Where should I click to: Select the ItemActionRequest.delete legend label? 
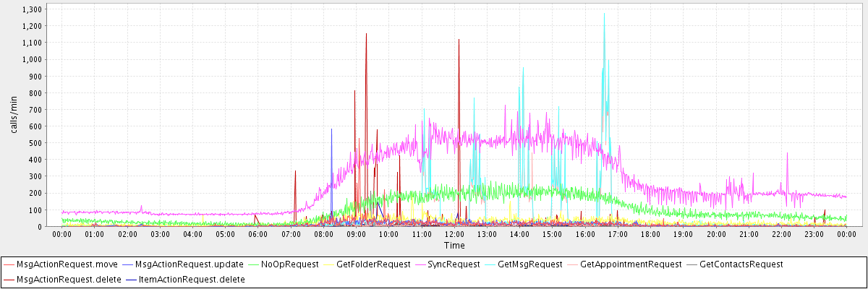[184, 279]
